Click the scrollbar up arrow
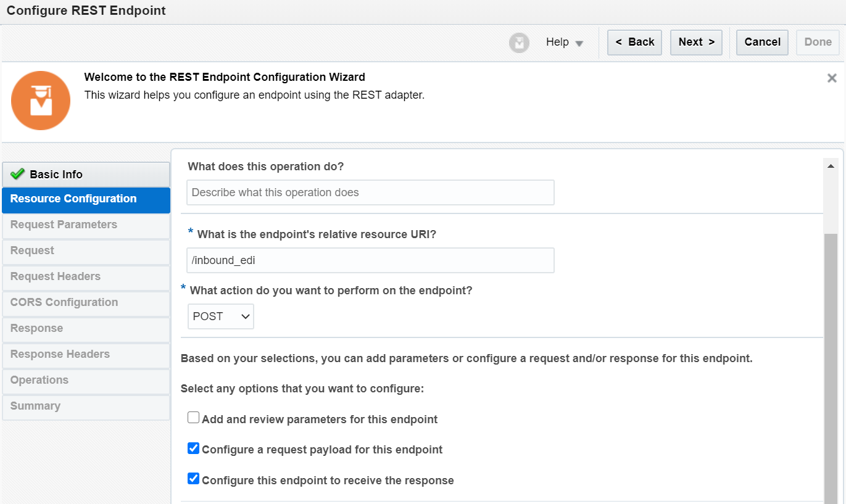 tap(831, 166)
